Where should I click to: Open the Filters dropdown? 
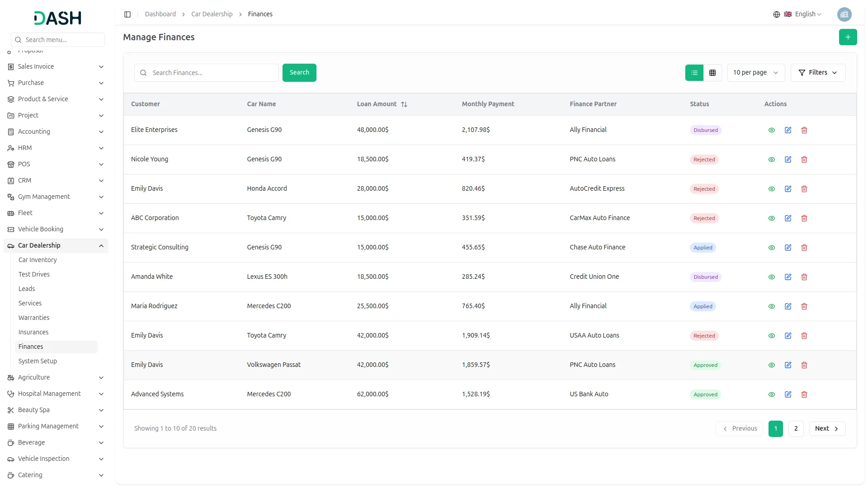pyautogui.click(x=817, y=73)
